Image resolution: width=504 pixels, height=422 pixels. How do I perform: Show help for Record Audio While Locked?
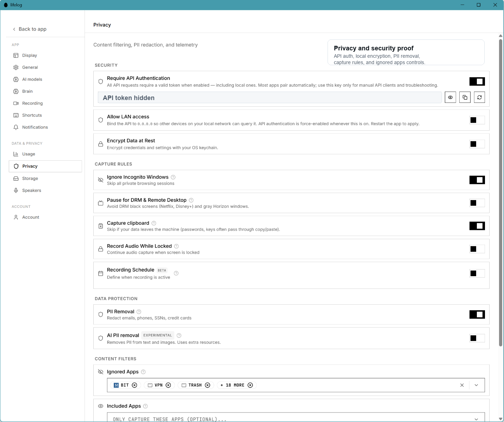click(x=176, y=246)
